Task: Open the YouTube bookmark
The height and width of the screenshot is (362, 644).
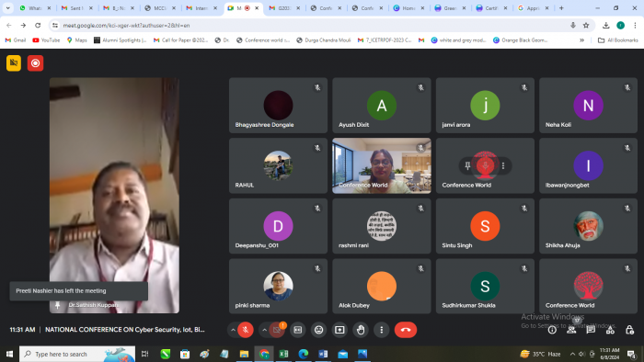Action: coord(46,40)
